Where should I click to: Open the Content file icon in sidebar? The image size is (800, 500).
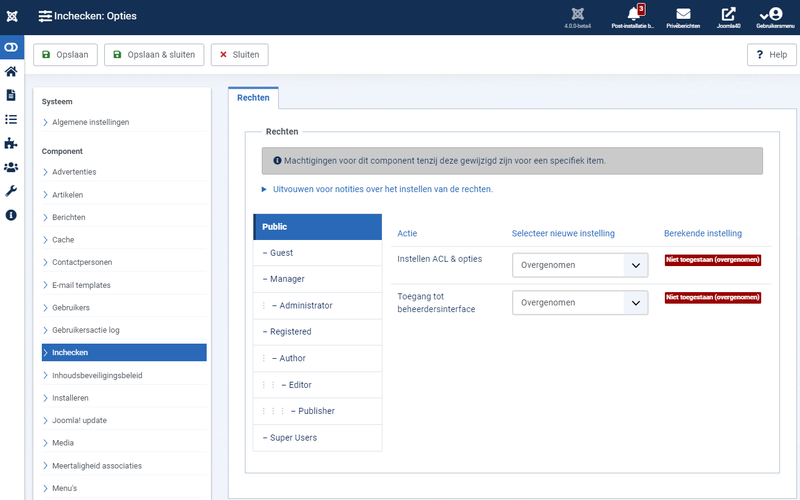11,95
